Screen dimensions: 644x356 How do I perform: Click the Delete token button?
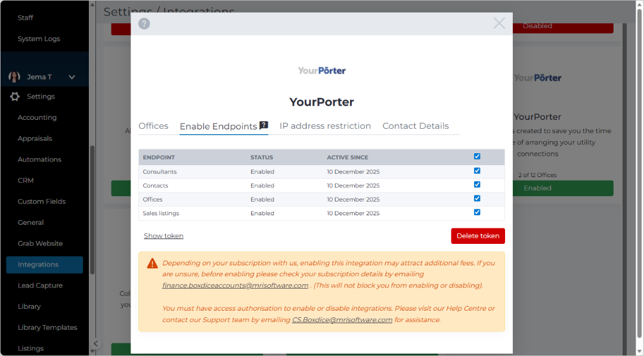[x=478, y=236]
